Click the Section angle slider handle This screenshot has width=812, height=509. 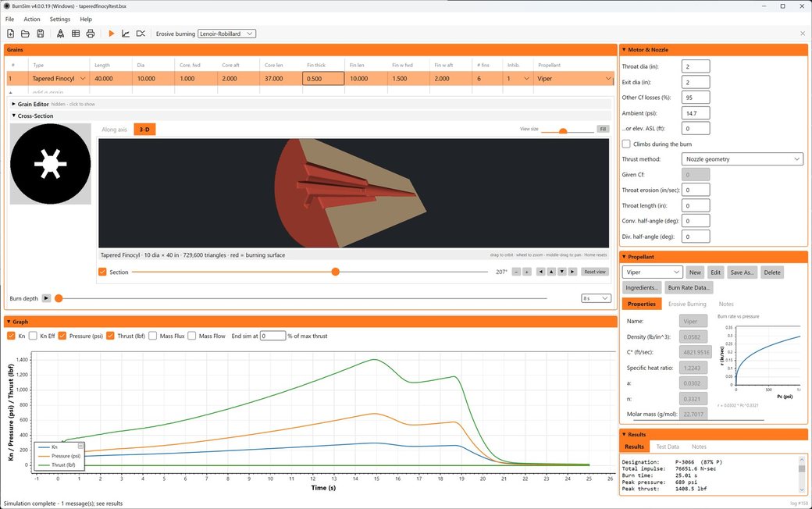pos(336,272)
